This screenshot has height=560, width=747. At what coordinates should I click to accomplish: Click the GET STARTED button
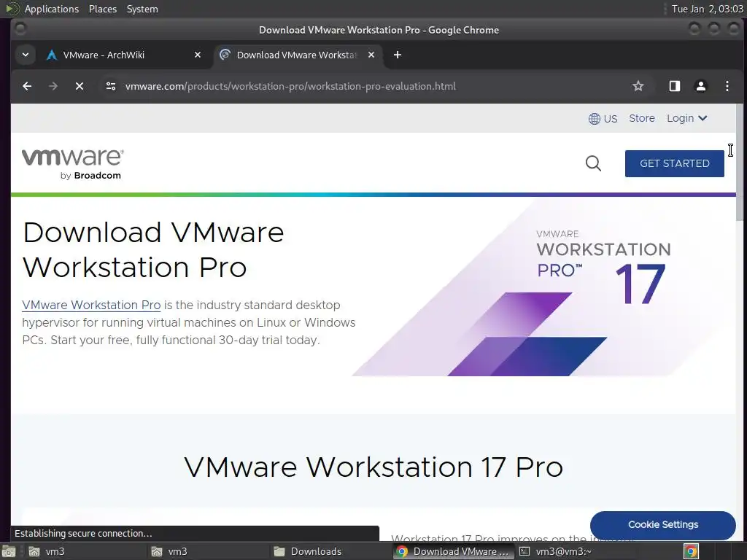click(x=674, y=163)
